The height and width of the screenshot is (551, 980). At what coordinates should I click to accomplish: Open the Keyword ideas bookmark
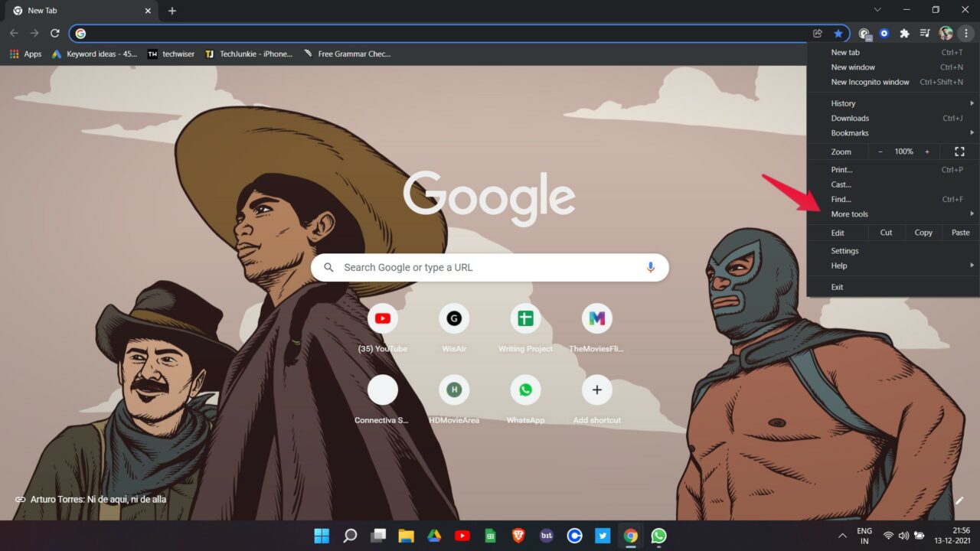94,54
